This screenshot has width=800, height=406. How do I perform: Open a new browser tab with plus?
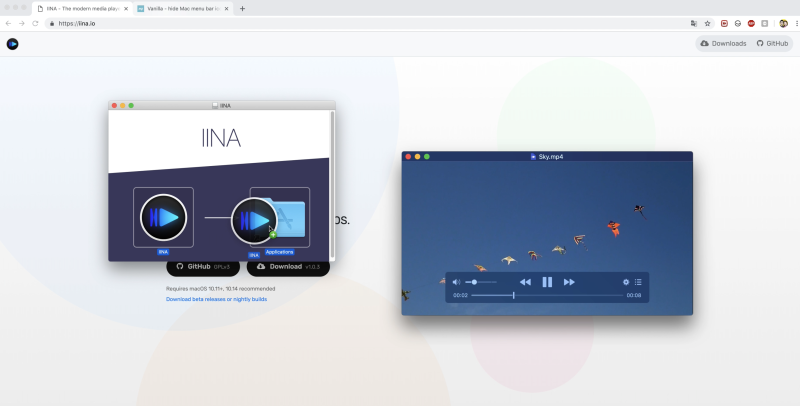(x=242, y=9)
